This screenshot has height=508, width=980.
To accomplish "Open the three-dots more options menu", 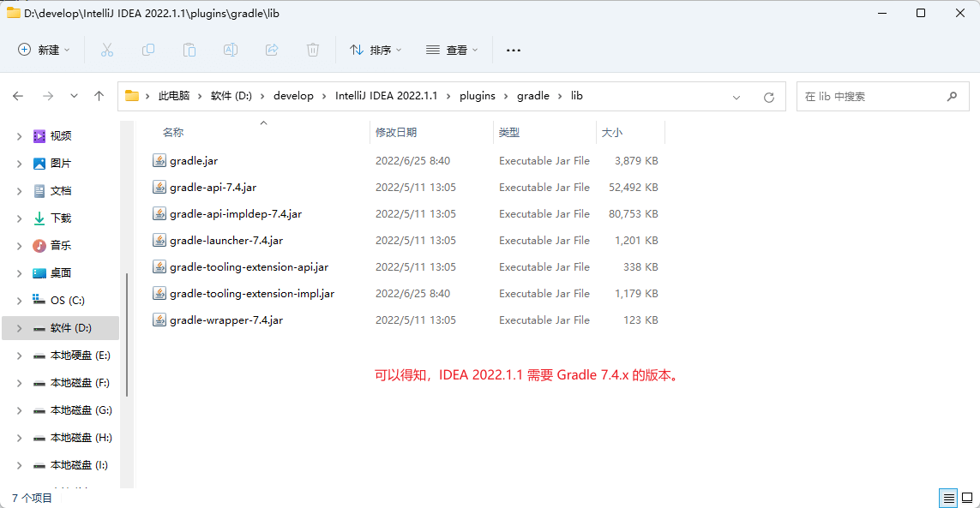I will (513, 51).
